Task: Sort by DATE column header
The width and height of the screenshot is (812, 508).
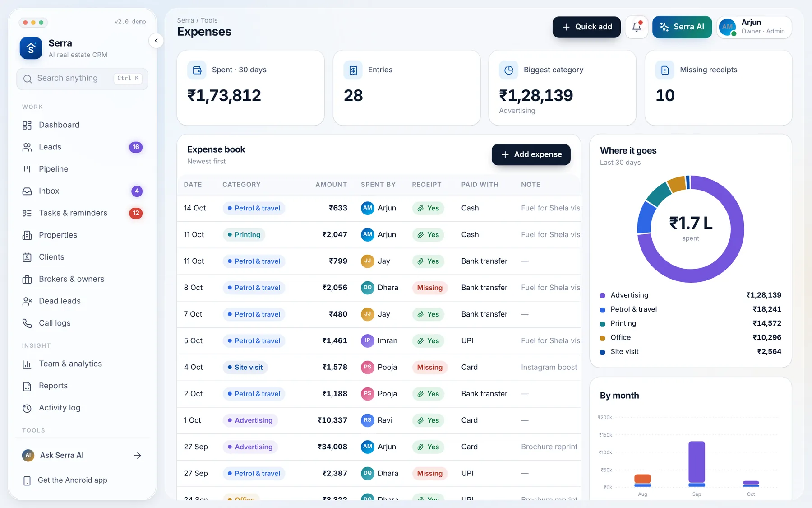Action: pyautogui.click(x=193, y=185)
